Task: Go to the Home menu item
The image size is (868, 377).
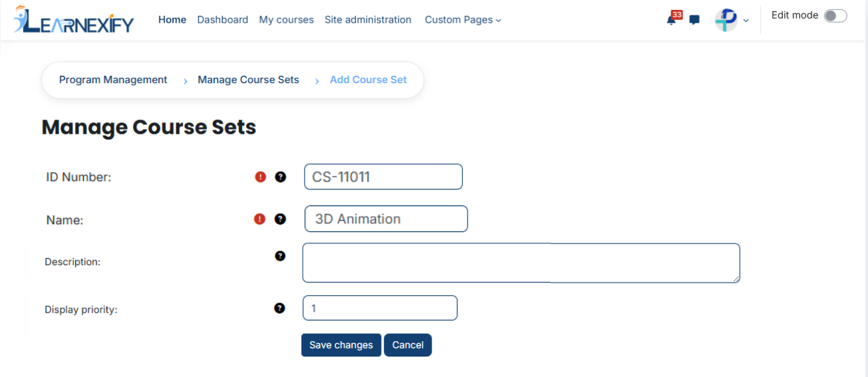Action: coord(172,20)
